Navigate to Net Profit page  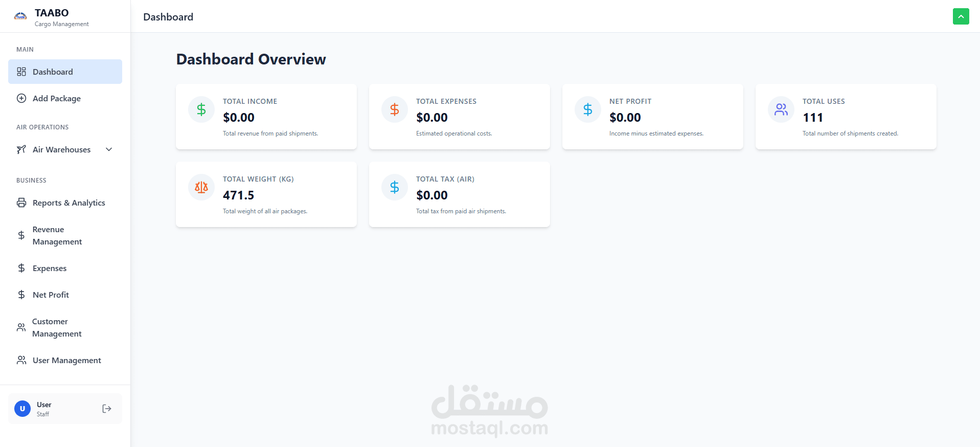pos(65,295)
